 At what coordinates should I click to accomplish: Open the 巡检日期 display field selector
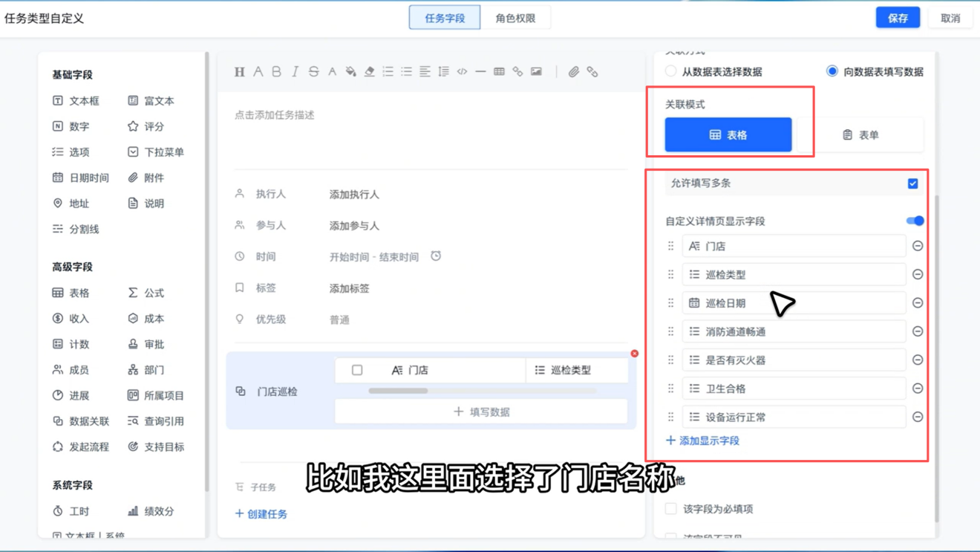tap(794, 303)
